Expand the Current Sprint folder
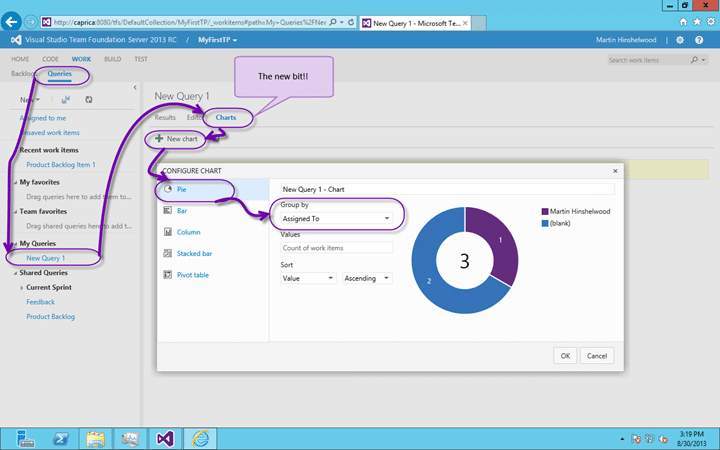This screenshot has height=450, width=720. pyautogui.click(x=22, y=288)
